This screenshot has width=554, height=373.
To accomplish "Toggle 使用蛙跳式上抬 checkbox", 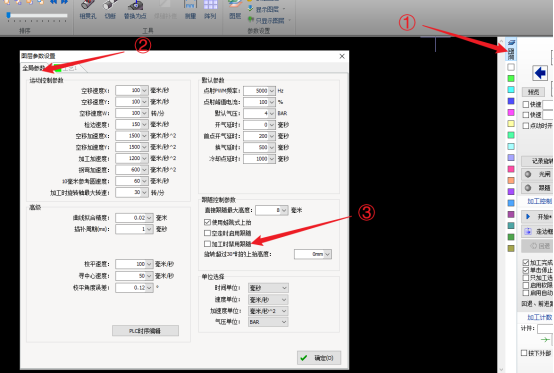I will 207,222.
